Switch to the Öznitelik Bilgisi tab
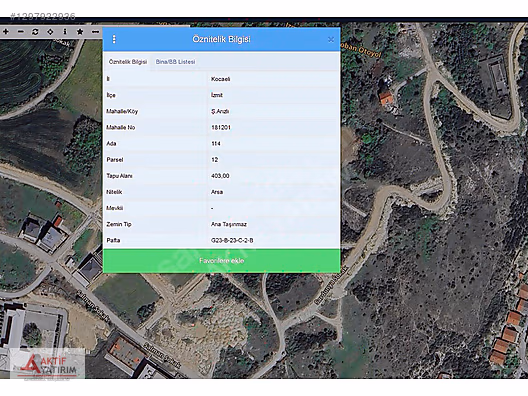The image size is (528, 396). (128, 62)
